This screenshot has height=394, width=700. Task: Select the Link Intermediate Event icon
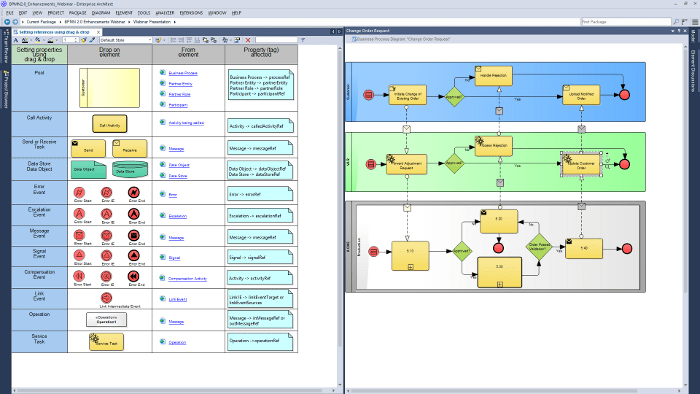coord(106,298)
